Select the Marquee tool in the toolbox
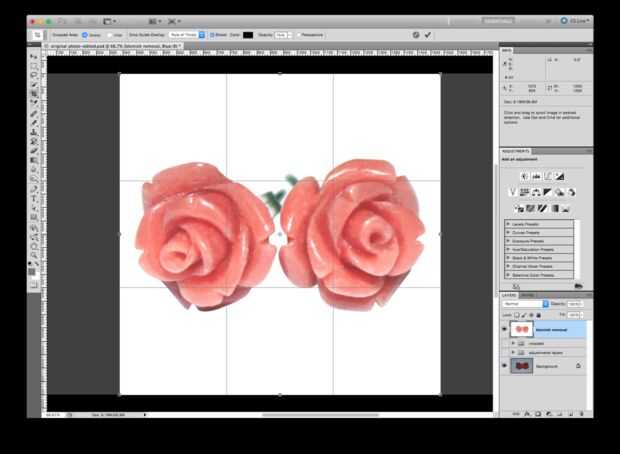The width and height of the screenshot is (620, 454). click(34, 66)
